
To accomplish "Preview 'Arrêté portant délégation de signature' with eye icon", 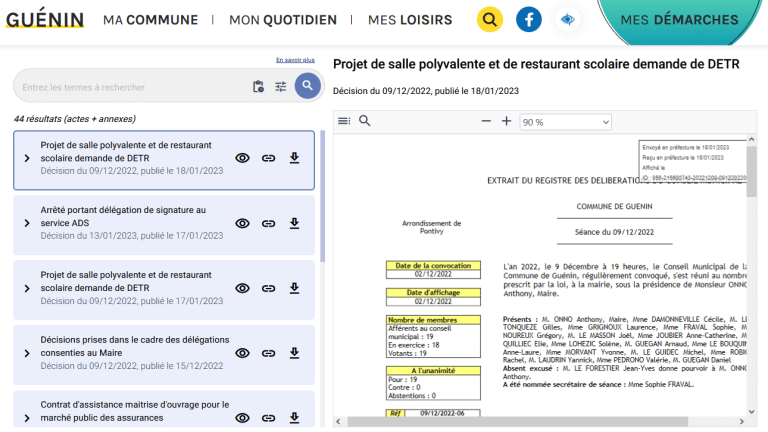I will [x=242, y=223].
